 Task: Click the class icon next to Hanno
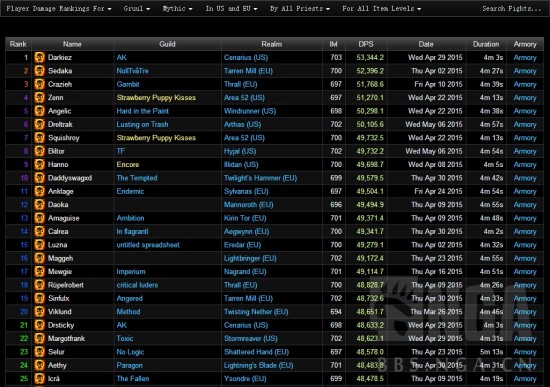(39, 165)
